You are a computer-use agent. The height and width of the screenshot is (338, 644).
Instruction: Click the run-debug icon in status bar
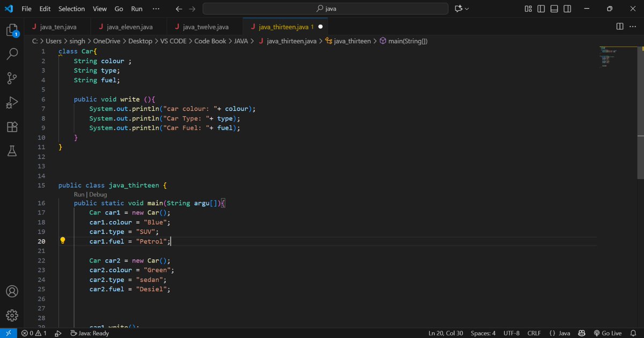pos(58,333)
